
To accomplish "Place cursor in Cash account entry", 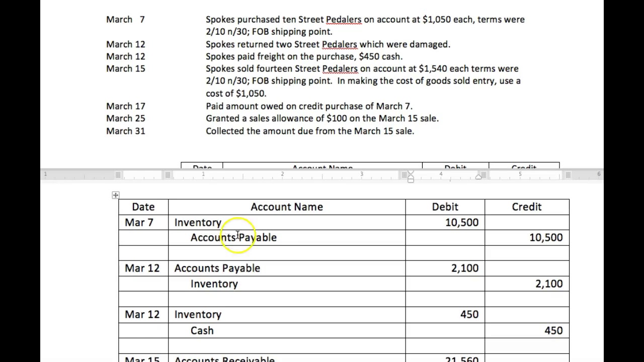I will click(x=202, y=330).
